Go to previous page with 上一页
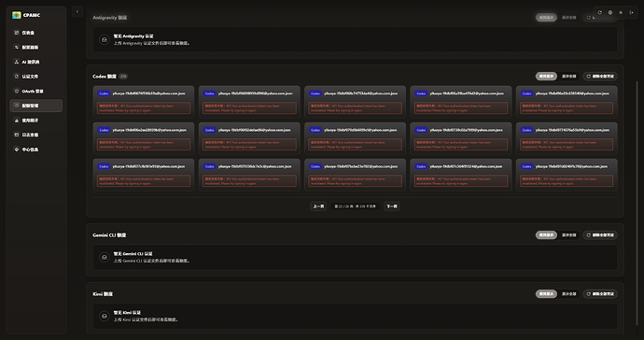Screen dimensions: 644x340 click(x=318, y=206)
